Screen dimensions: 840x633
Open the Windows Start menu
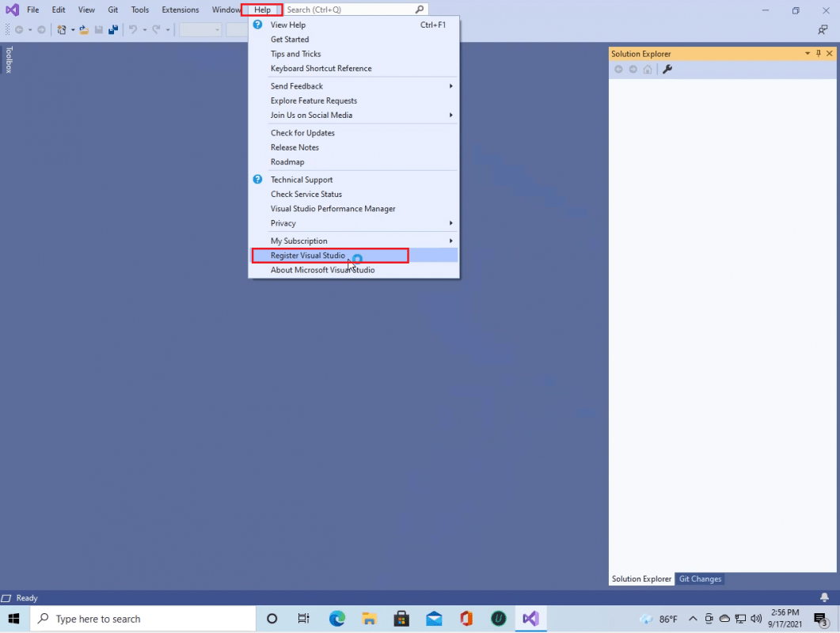[14, 619]
